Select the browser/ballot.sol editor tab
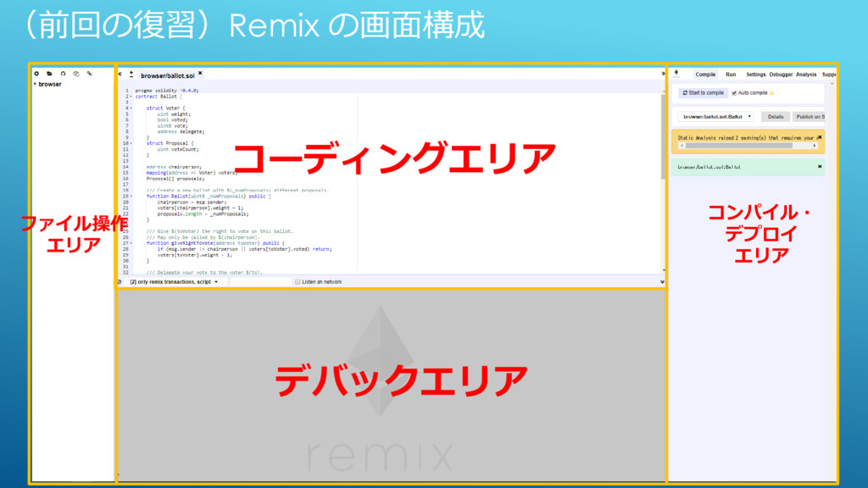This screenshot has height=488, width=868. click(x=168, y=75)
